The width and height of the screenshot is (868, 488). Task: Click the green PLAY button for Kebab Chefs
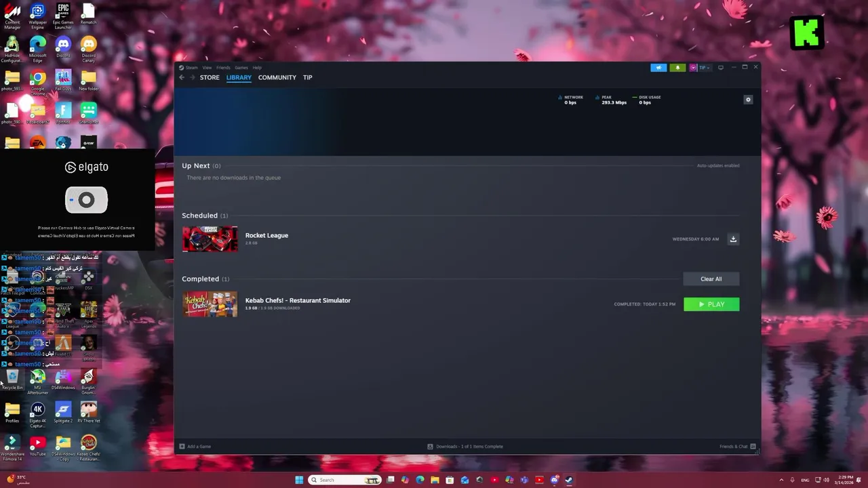pos(711,304)
